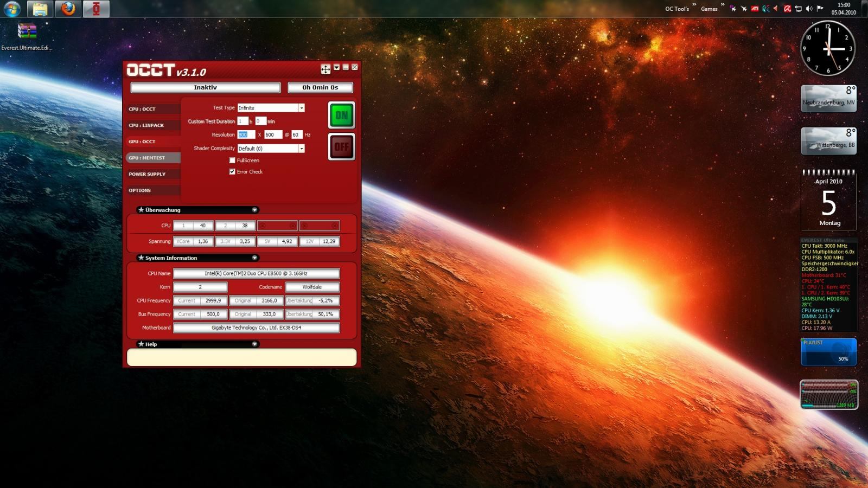Start the test with the green ON button
868x488 pixels.
[342, 115]
